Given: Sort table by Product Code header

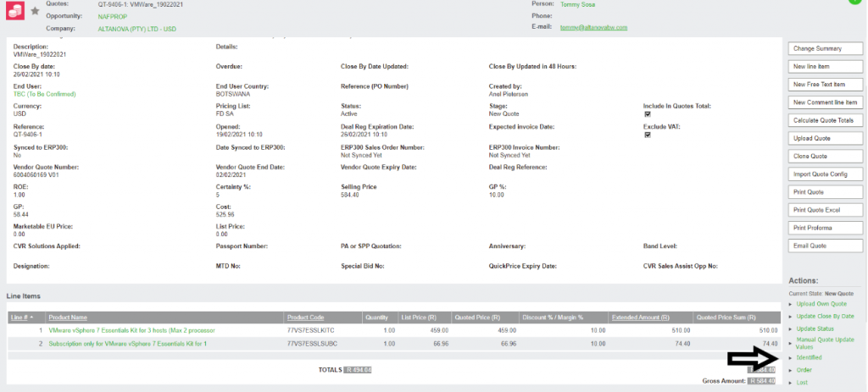Looking at the screenshot, I should [305, 317].
